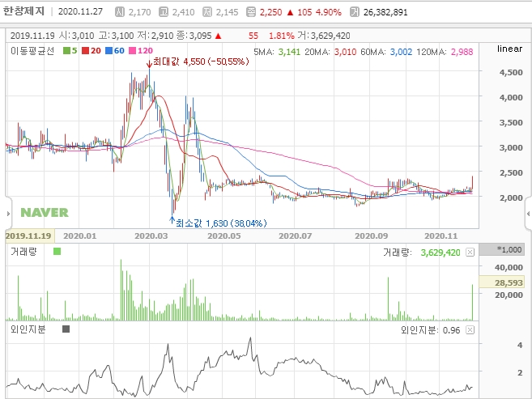Click the low price (저) icon
The image size is (532, 399).
coord(207,12)
